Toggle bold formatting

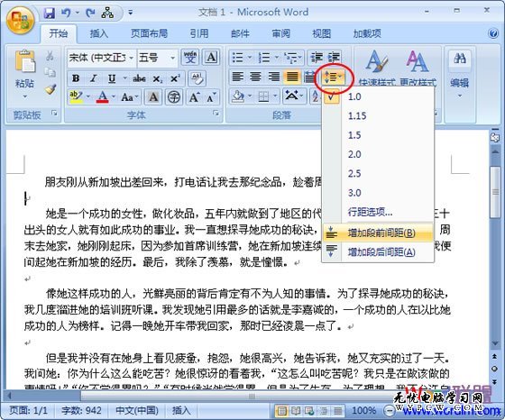point(76,78)
